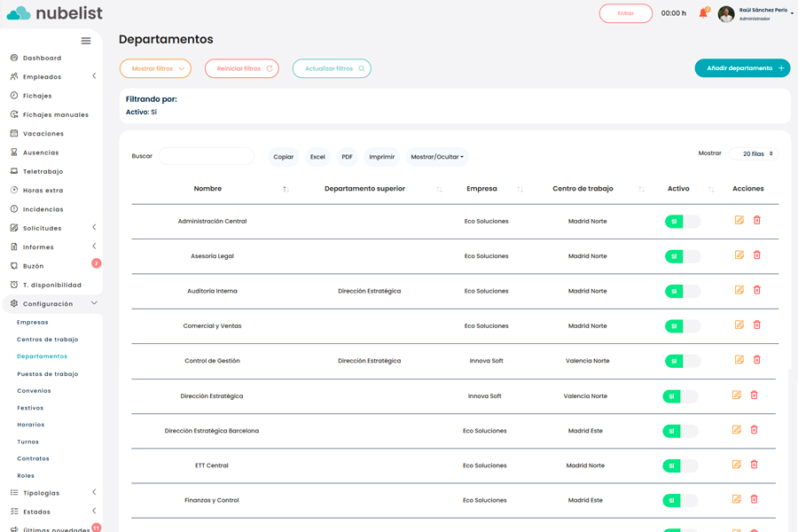Disable active toggle for Control de Gestión
The width and height of the screenshot is (798, 532).
682,362
